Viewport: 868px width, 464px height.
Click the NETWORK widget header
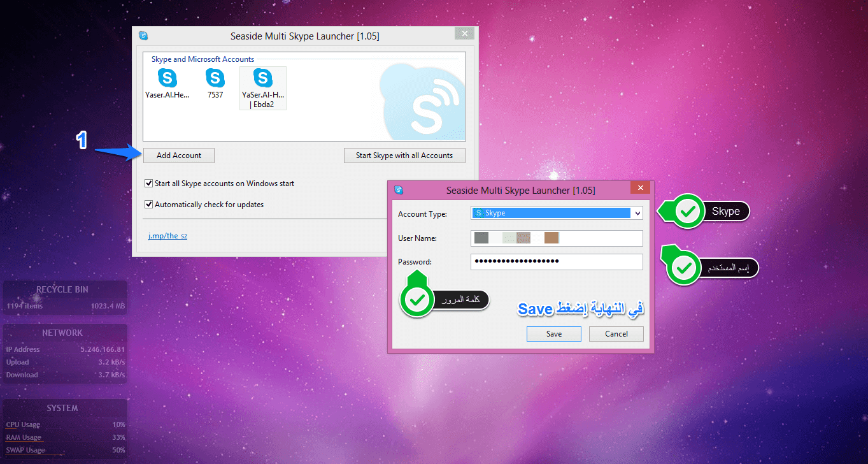point(62,333)
